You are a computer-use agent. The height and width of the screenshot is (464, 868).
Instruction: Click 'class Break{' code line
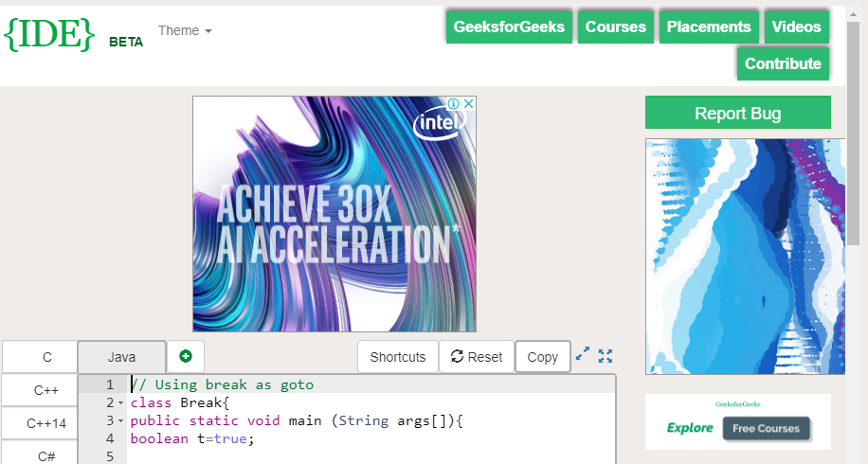click(x=180, y=402)
